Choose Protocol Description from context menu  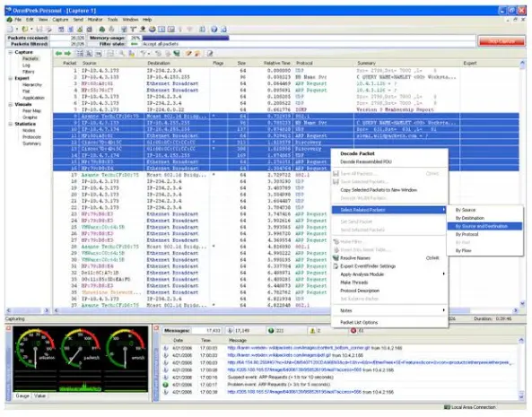tap(360, 291)
